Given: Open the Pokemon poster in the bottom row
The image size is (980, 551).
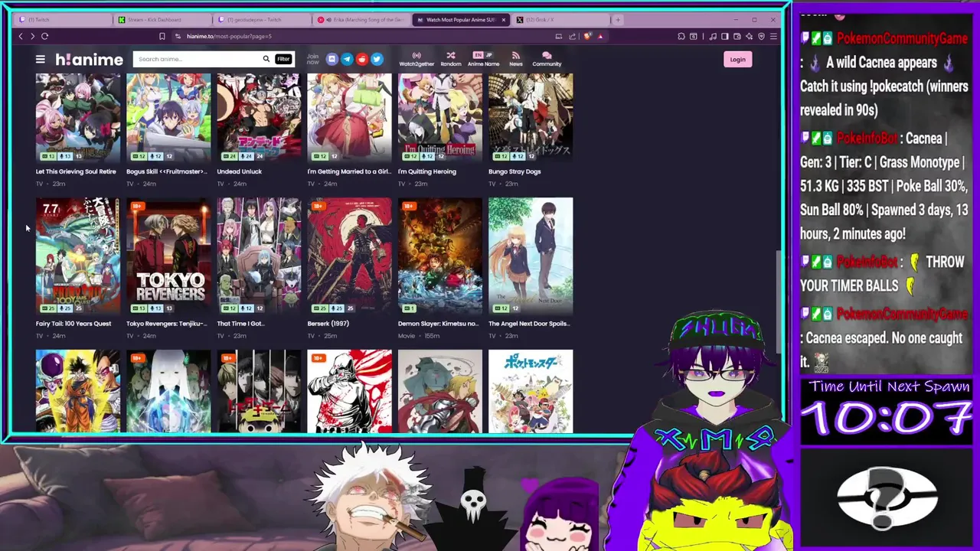Looking at the screenshot, I should [x=531, y=391].
